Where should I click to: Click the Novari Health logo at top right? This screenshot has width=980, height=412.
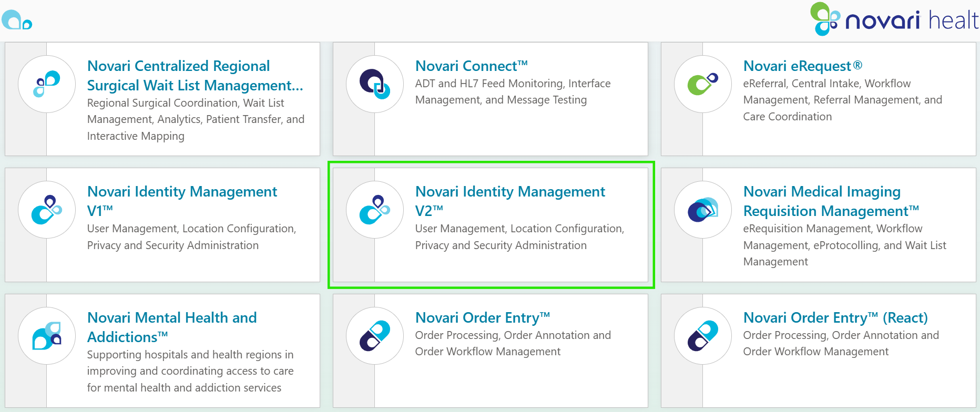tap(895, 19)
